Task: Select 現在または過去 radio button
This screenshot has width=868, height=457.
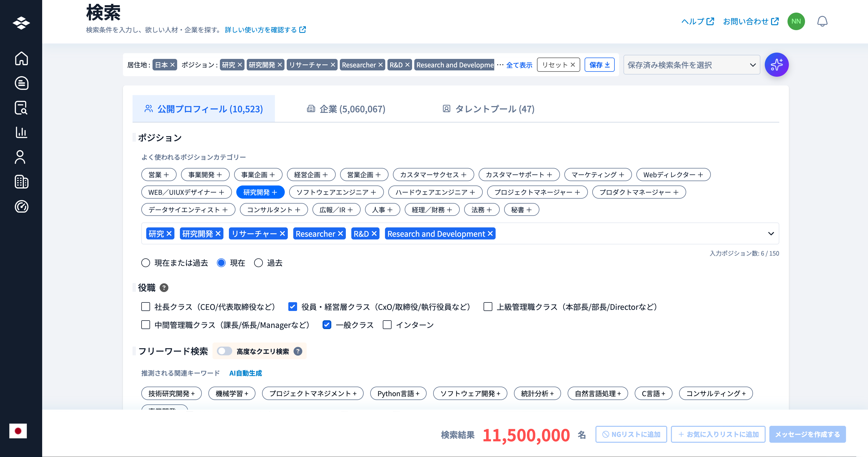Action: tap(146, 263)
